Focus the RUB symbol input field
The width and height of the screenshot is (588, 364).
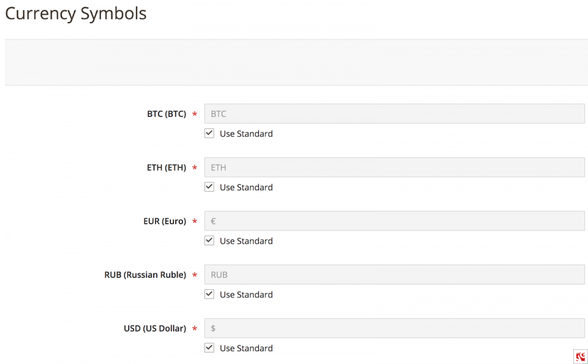(x=394, y=274)
